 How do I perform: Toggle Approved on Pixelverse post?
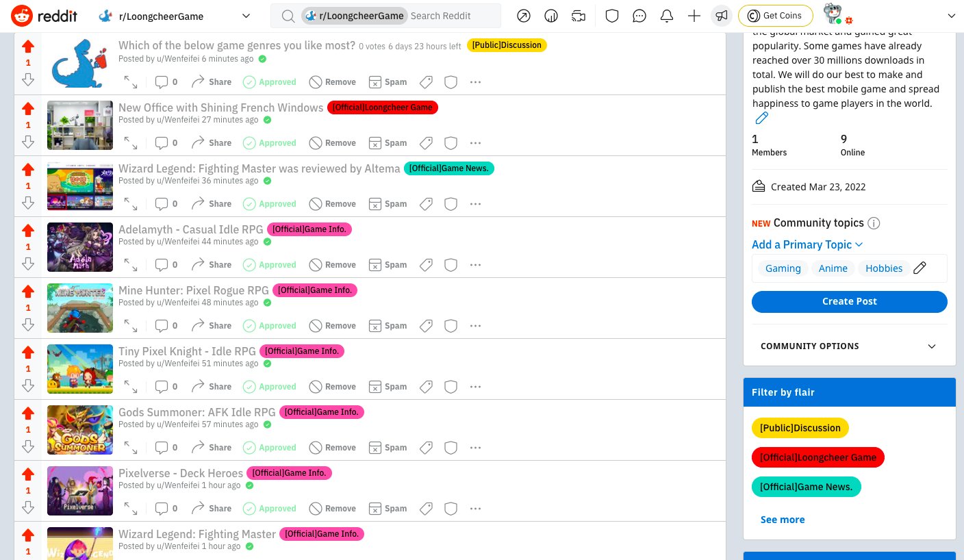pyautogui.click(x=270, y=509)
